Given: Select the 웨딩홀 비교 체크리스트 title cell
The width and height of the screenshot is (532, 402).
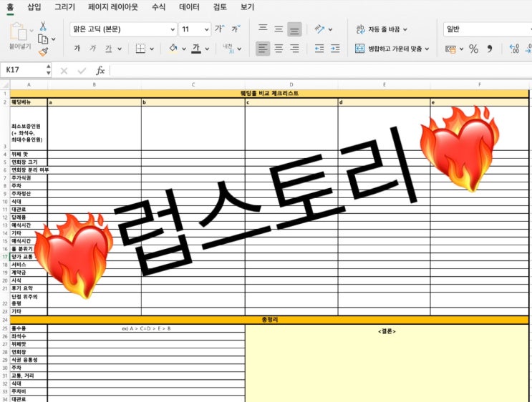Looking at the screenshot, I should (x=269, y=93).
